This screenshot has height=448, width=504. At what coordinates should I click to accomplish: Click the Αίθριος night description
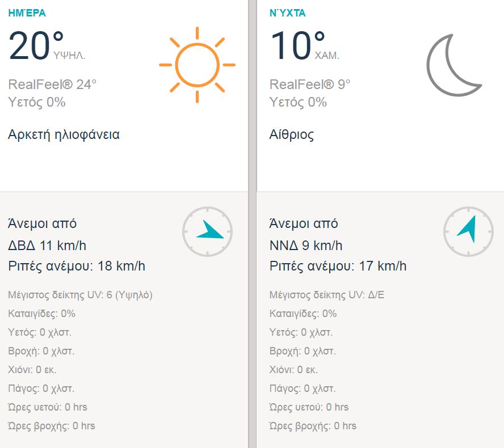tap(292, 134)
